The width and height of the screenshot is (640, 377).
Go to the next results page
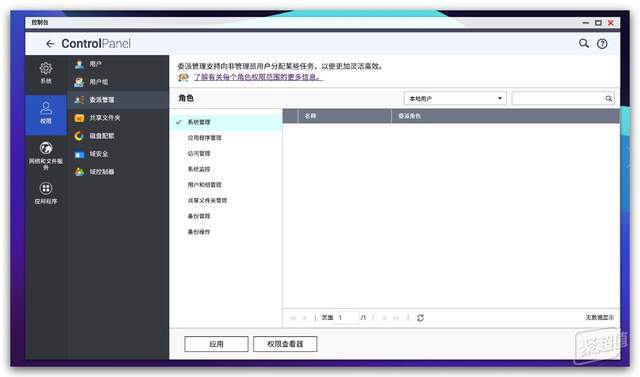[384, 318]
